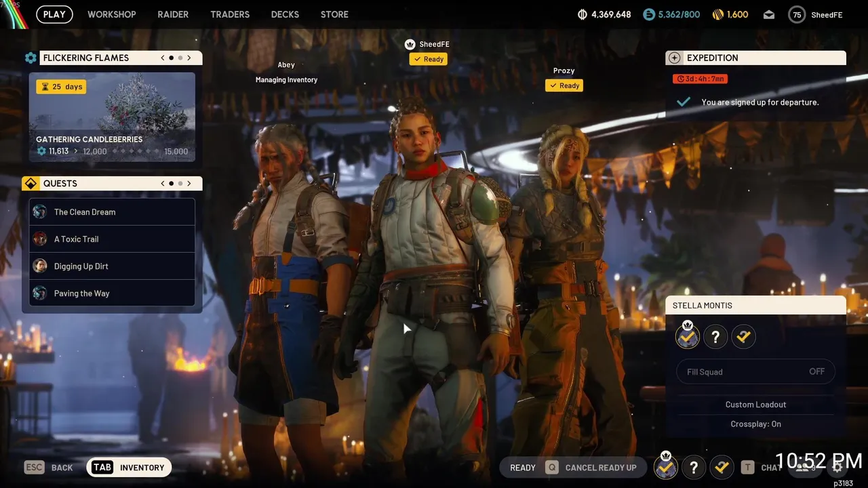The width and height of the screenshot is (868, 488).
Task: Go to next Quests page arrow
Action: click(x=189, y=184)
